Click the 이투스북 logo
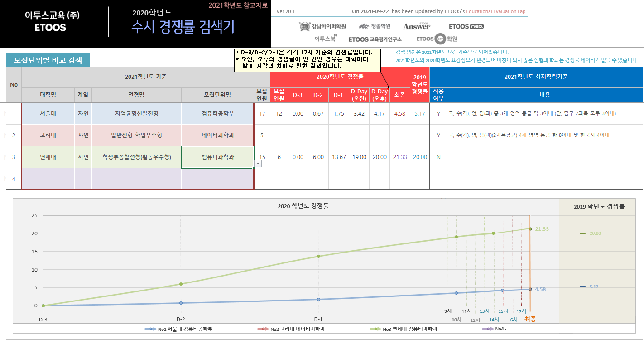Viewport: 644px width, 340px height. (x=325, y=39)
